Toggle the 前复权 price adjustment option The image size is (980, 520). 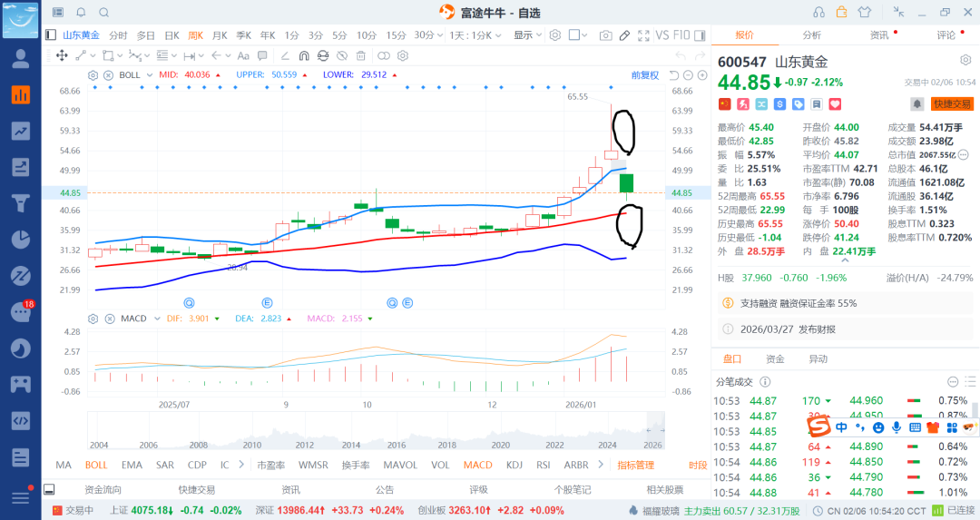click(645, 75)
